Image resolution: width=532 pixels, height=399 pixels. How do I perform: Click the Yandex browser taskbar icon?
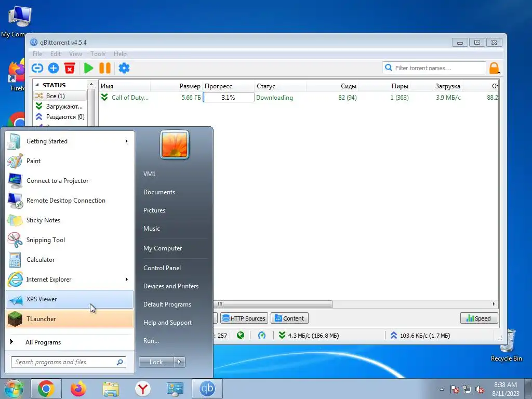tap(143, 389)
